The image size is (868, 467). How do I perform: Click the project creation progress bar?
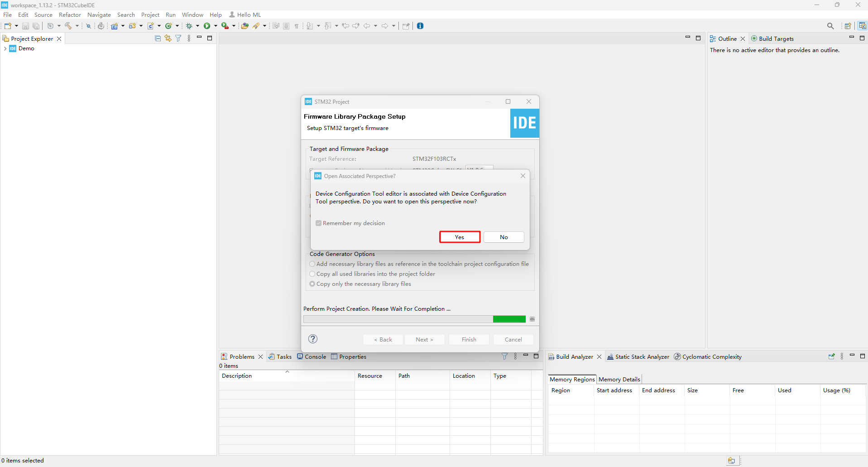(x=415, y=319)
